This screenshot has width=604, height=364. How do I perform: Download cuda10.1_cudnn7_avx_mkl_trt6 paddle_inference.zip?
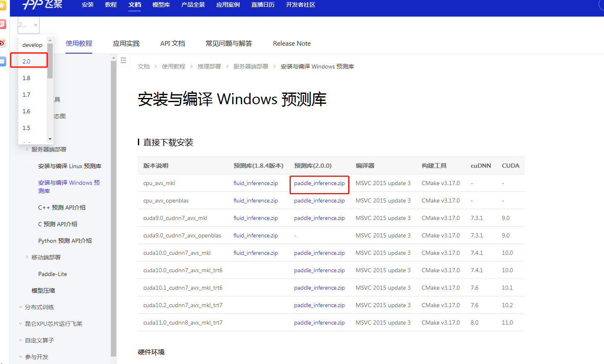tap(319, 288)
